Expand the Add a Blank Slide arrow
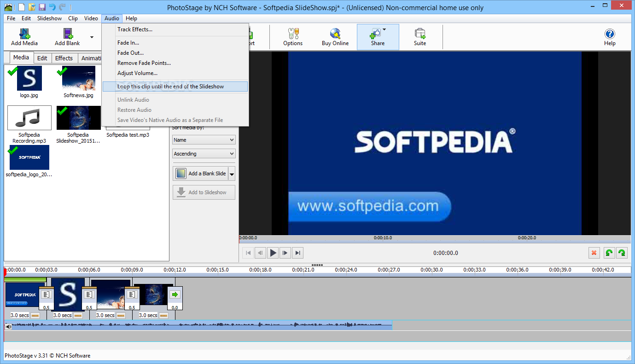The width and height of the screenshot is (635, 364). [x=232, y=174]
